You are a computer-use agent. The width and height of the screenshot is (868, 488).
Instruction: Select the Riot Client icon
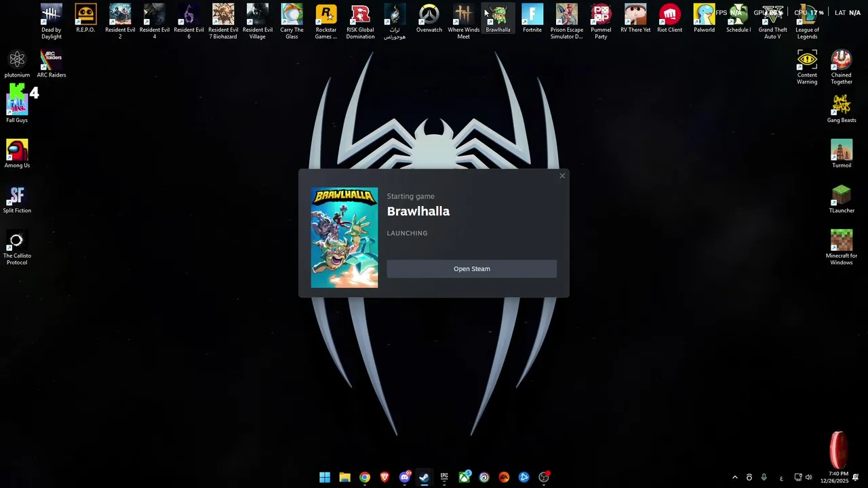click(670, 19)
